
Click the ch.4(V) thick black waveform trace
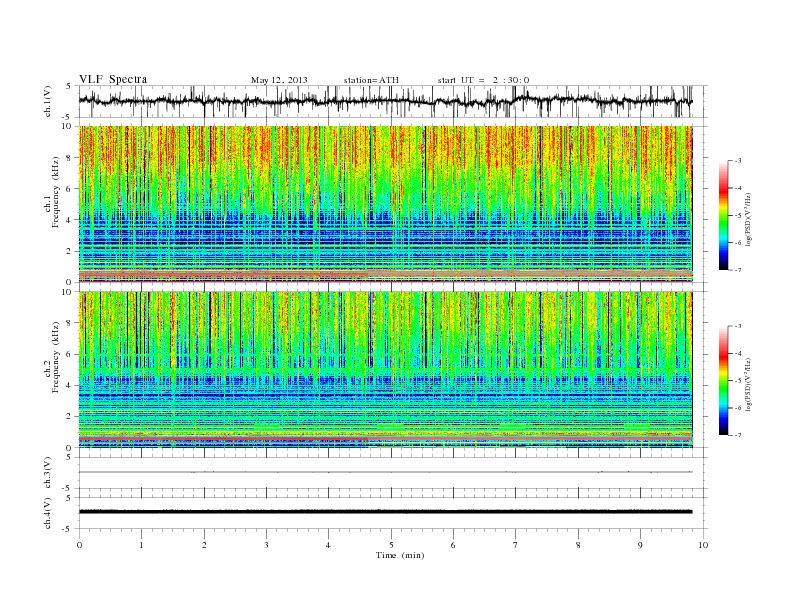385,512
